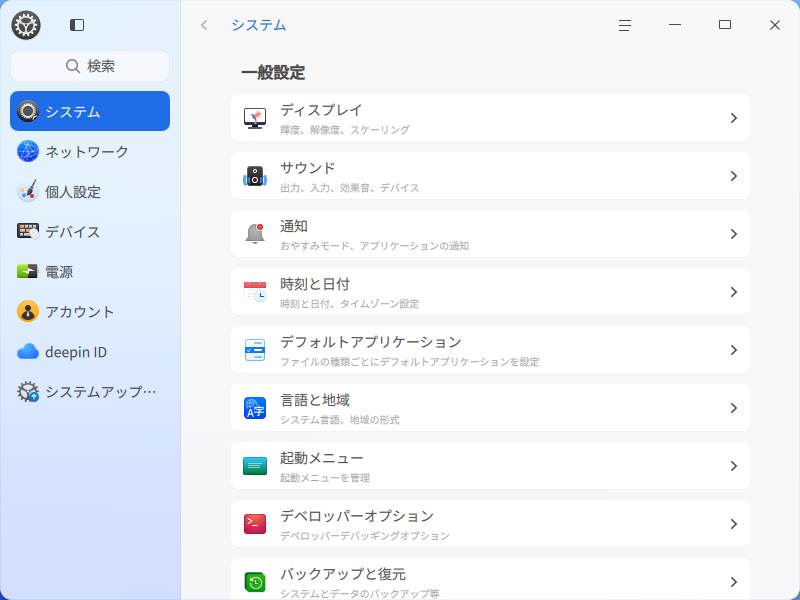Click subtitle 輝度、解像度、スケーリング
Viewport: 800px width, 600px height.
(344, 130)
